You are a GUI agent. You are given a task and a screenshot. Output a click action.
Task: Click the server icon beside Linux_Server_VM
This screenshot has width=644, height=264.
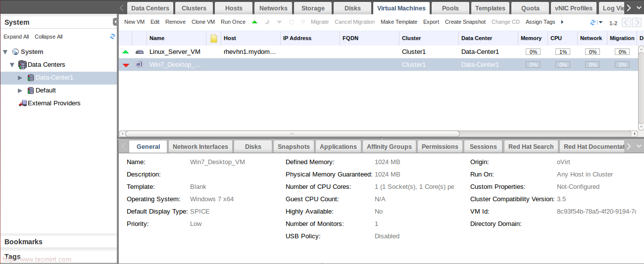coord(140,52)
